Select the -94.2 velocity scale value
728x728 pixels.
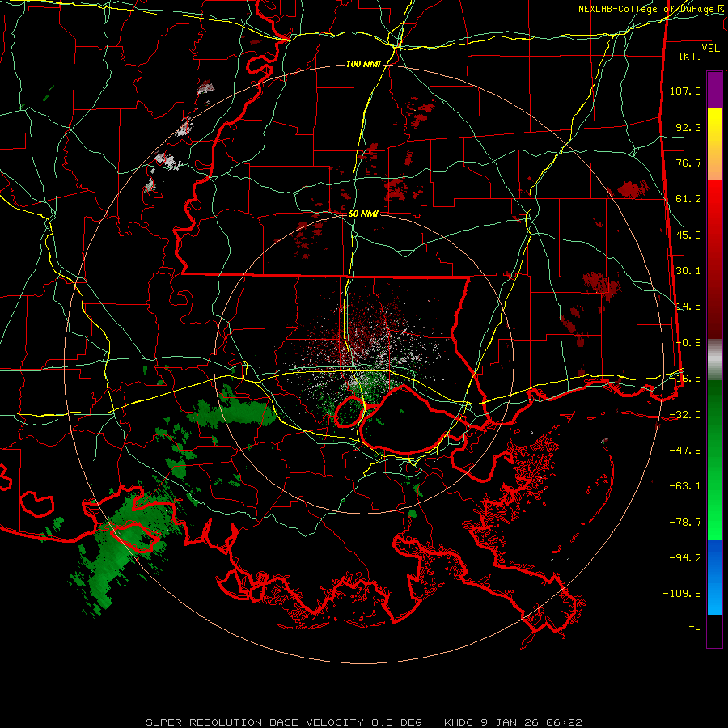point(685,558)
